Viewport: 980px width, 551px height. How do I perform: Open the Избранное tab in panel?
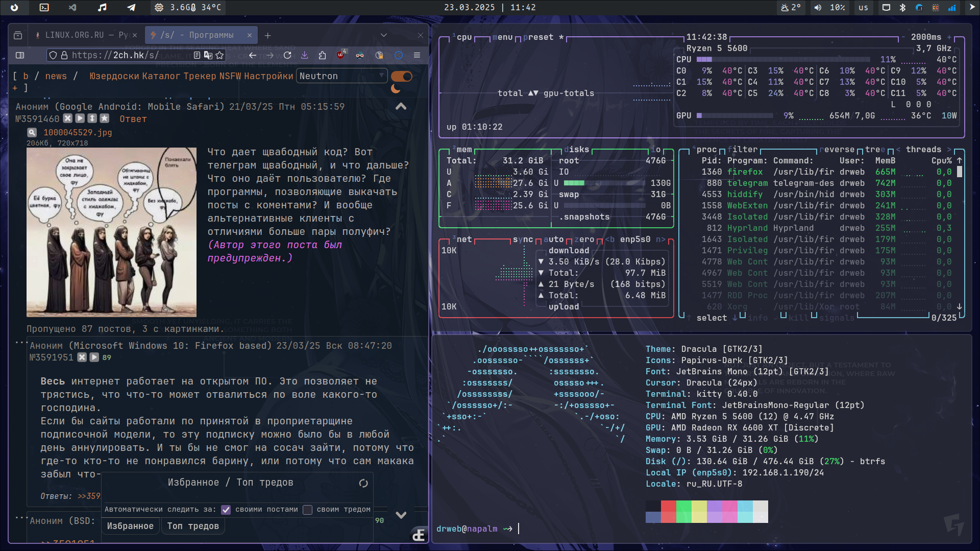pos(130,526)
